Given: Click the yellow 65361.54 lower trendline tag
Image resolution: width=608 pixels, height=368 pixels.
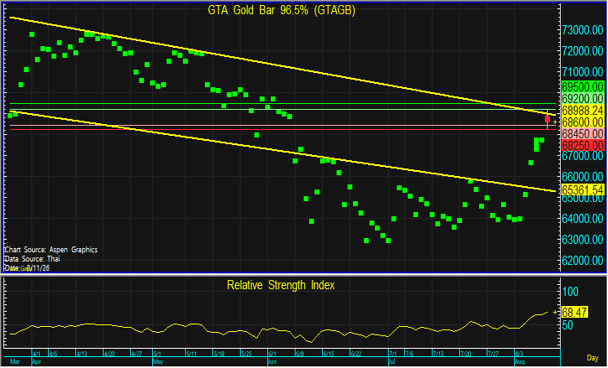Looking at the screenshot, I should 583,190.
